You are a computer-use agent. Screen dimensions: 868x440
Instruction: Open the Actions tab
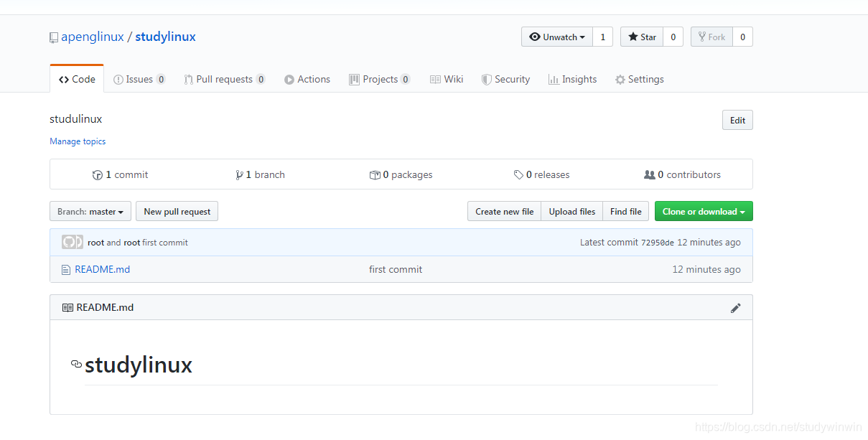(x=307, y=79)
